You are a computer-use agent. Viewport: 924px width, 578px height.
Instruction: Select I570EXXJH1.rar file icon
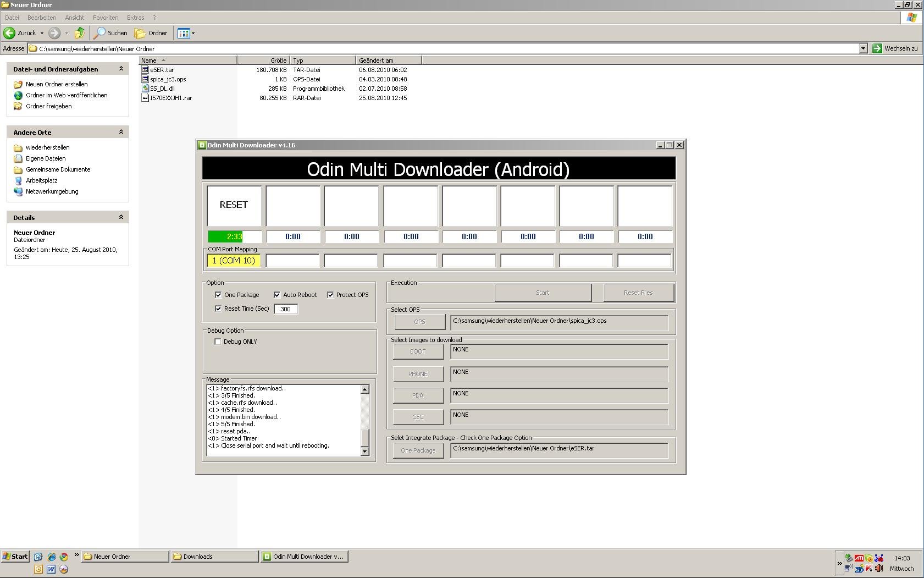(x=145, y=98)
